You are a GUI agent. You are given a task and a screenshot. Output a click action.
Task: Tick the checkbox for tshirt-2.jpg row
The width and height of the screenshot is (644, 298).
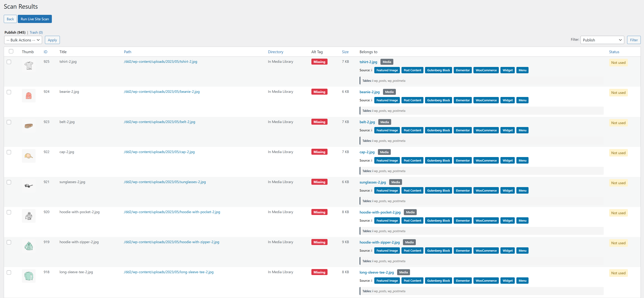pyautogui.click(x=9, y=62)
